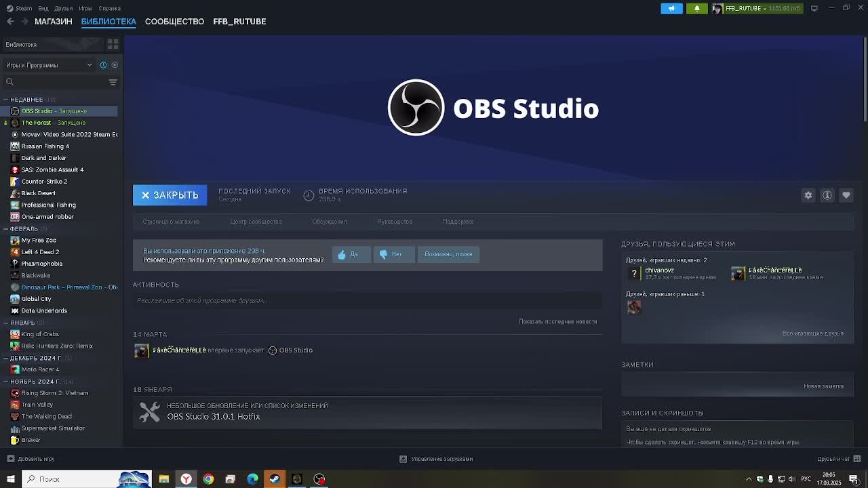Viewport: 868px width, 488px height.
Task: Open Google Chrome from taskbar
Action: [x=208, y=479]
